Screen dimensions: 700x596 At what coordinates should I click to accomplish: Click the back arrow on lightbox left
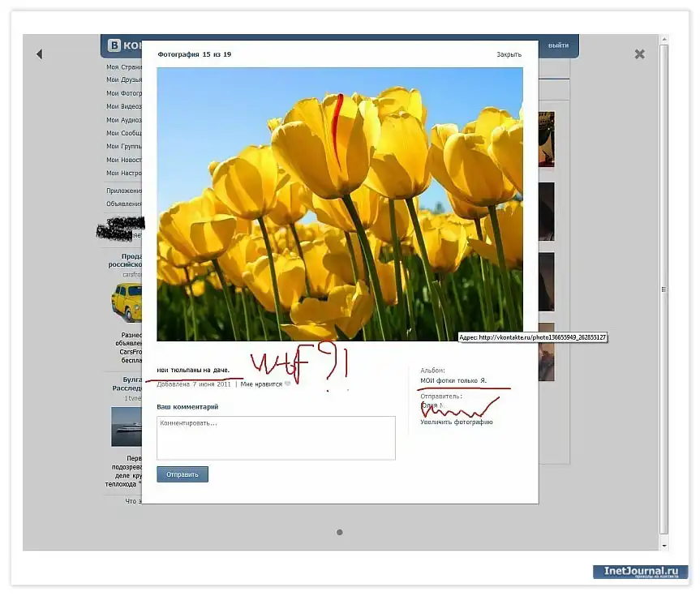39,54
